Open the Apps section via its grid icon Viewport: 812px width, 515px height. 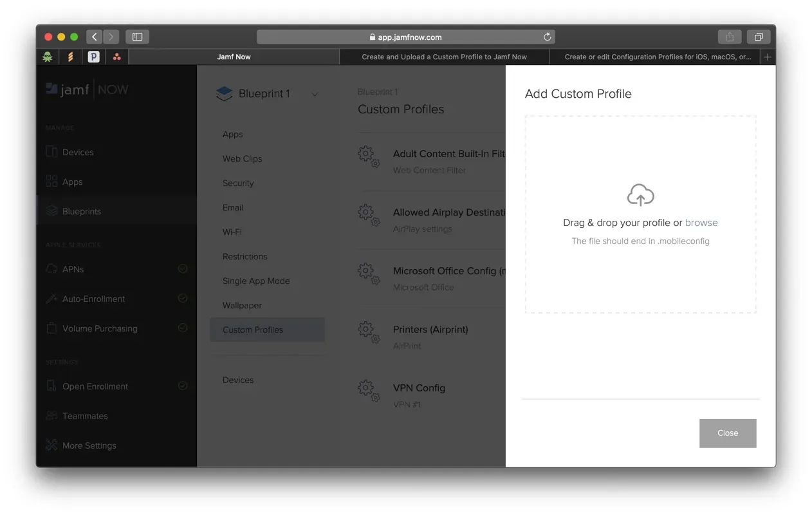pos(52,182)
